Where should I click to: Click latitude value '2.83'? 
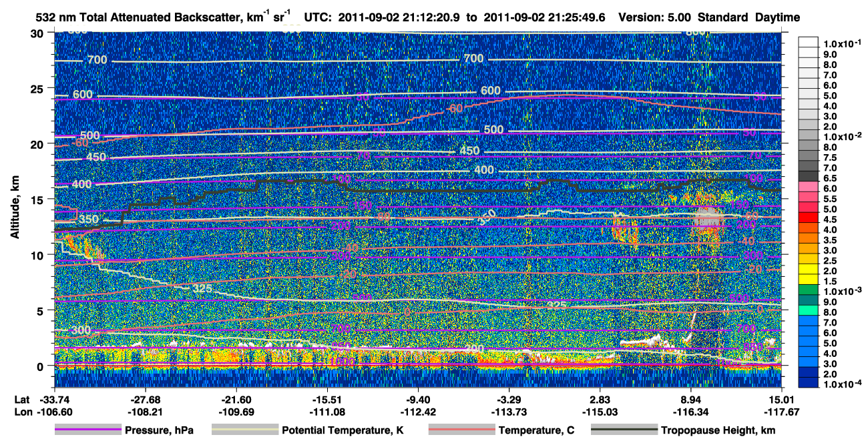coord(600,399)
